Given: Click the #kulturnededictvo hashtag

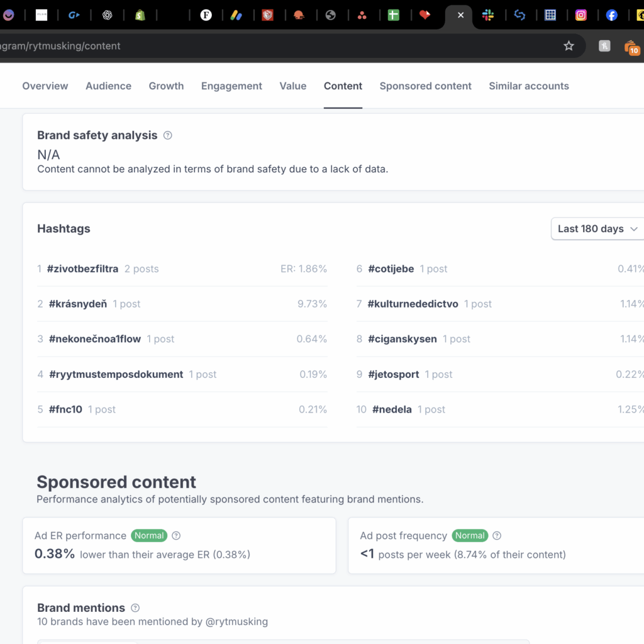Looking at the screenshot, I should (x=413, y=304).
